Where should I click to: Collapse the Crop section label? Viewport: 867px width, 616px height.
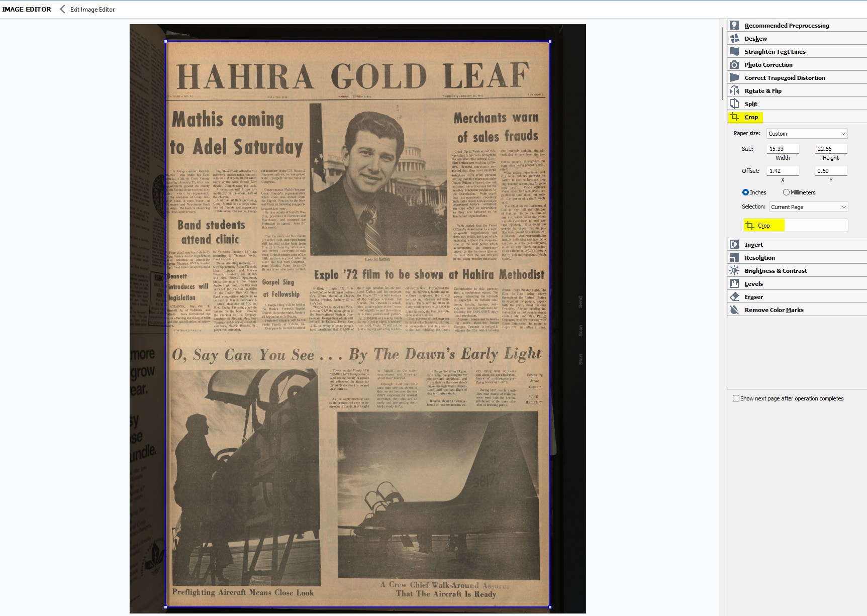(x=751, y=117)
